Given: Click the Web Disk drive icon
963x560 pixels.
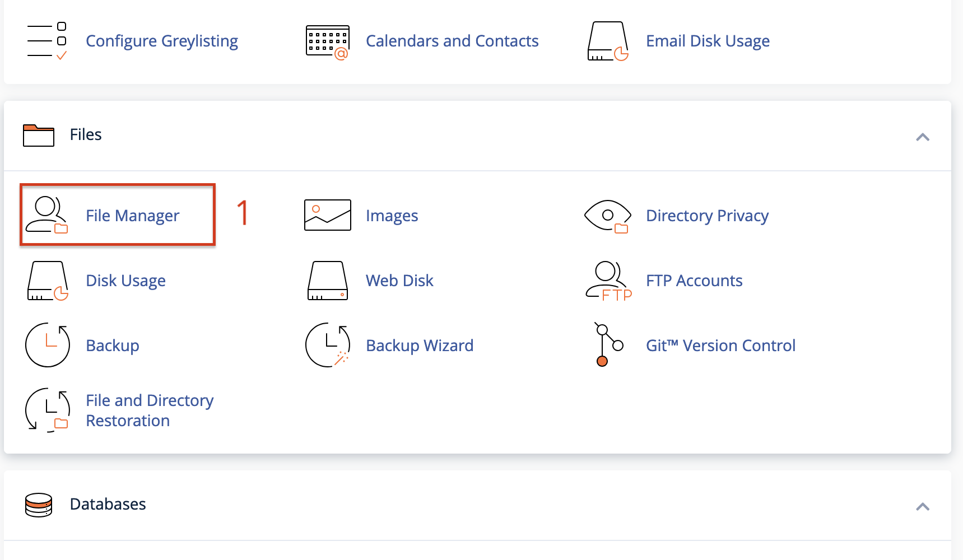Looking at the screenshot, I should pyautogui.click(x=328, y=281).
